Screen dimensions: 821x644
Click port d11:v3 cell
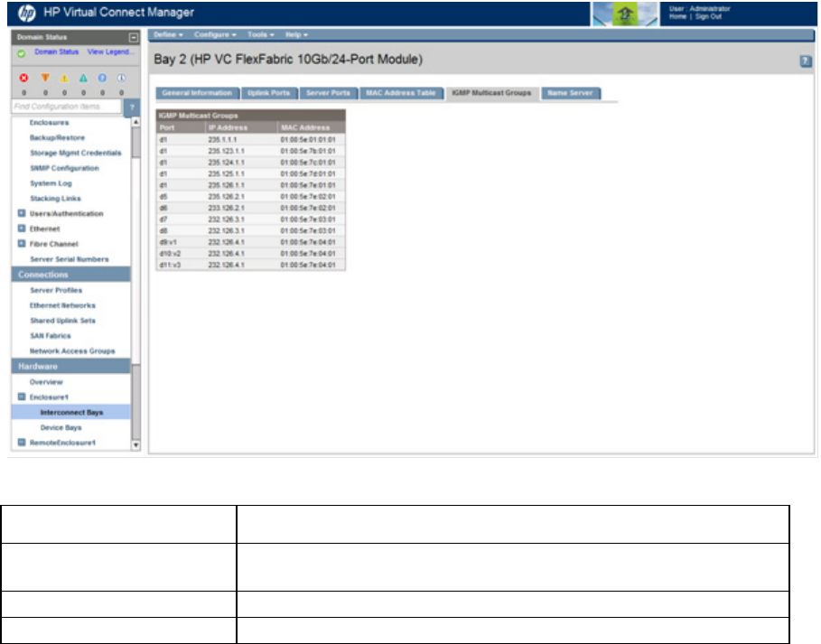pyautogui.click(x=170, y=266)
